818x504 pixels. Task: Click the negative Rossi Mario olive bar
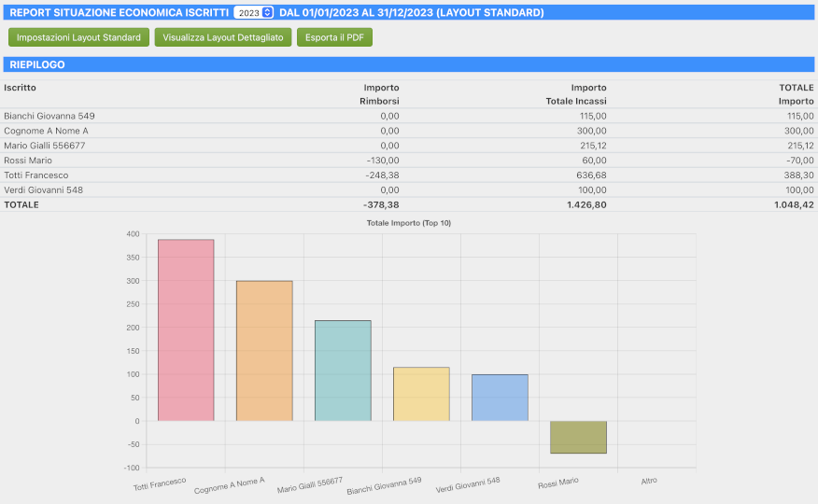578,437
